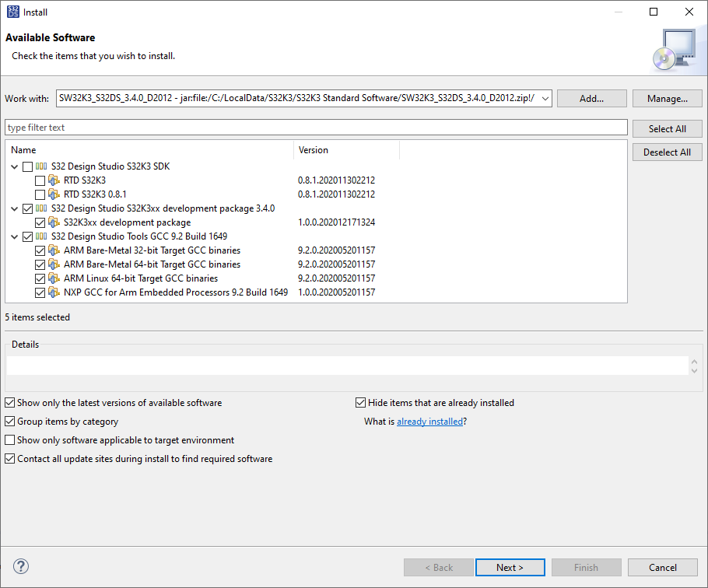This screenshot has width=708, height=588.
Task: Open the Work with site dropdown
Action: click(545, 99)
